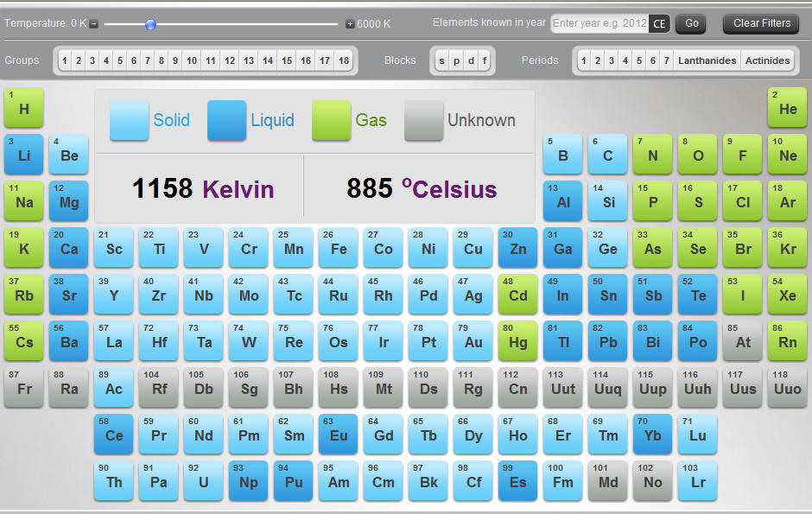Select the Tungsten (W) element tile
The width and height of the screenshot is (812, 514).
(x=249, y=340)
